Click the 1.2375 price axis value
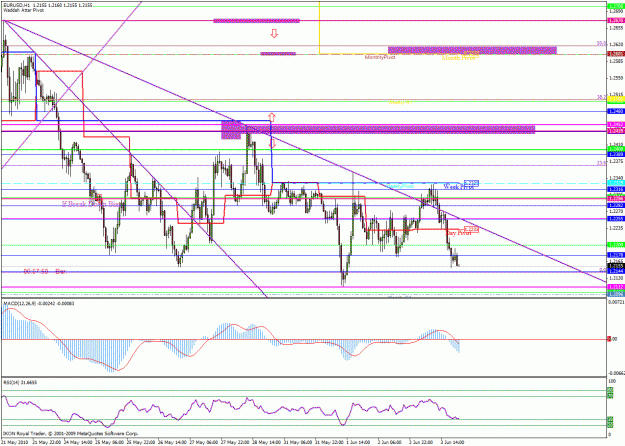 point(616,161)
